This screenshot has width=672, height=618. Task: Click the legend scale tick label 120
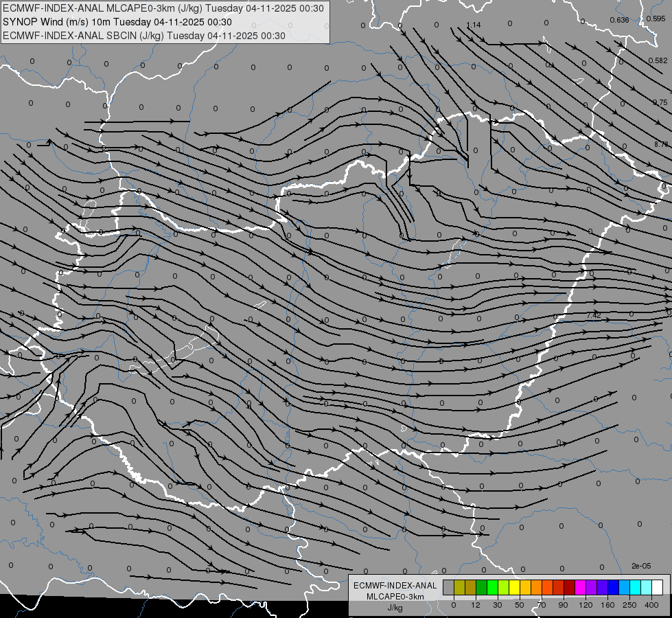coord(586,605)
